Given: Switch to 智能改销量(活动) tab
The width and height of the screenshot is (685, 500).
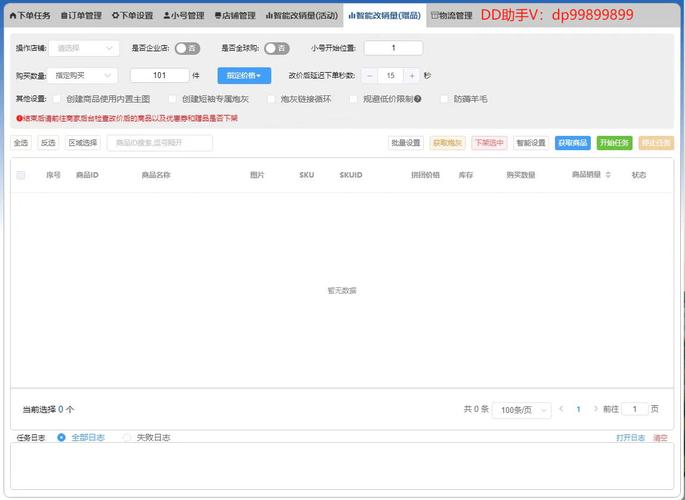Looking at the screenshot, I should click(x=302, y=16).
